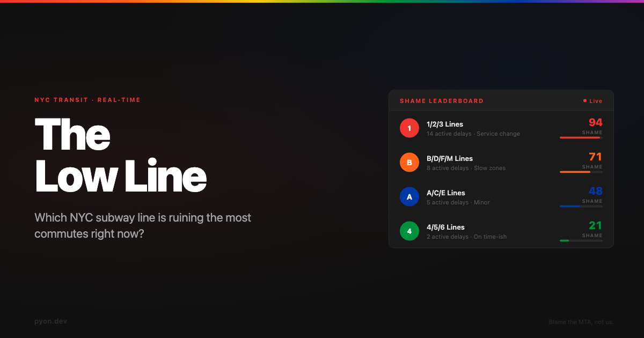Select the 1/2/3 Lines row title
The width and height of the screenshot is (644, 338).
click(445, 124)
